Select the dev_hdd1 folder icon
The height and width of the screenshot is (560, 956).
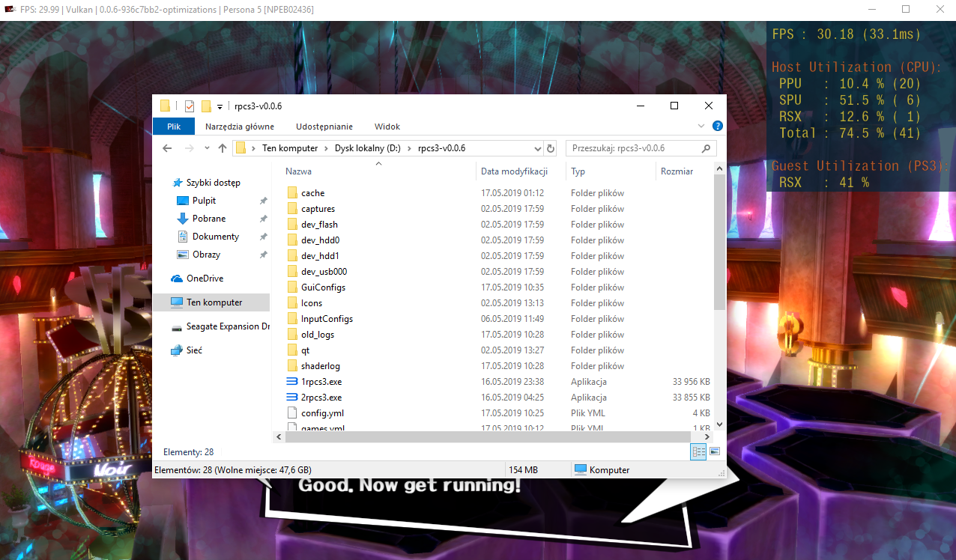[x=292, y=256]
